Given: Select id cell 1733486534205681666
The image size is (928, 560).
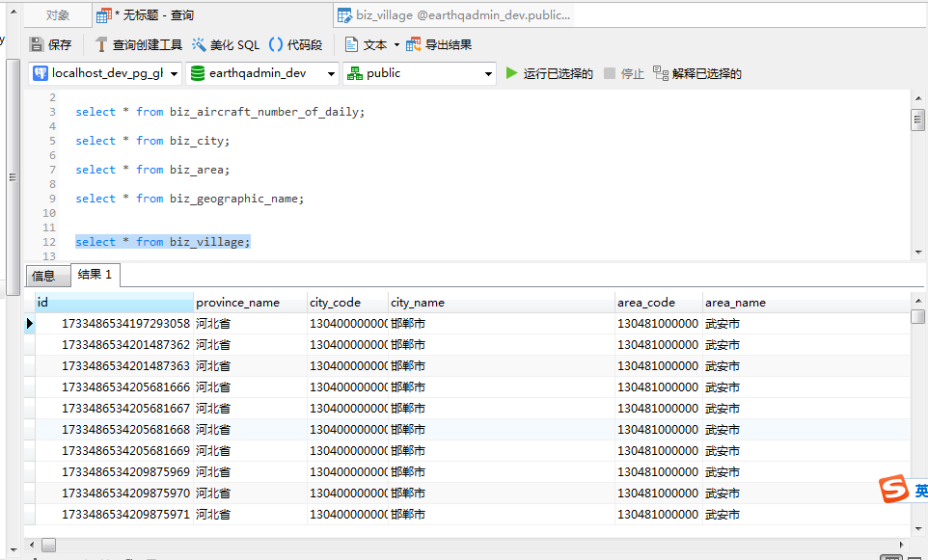Looking at the screenshot, I should tap(114, 387).
